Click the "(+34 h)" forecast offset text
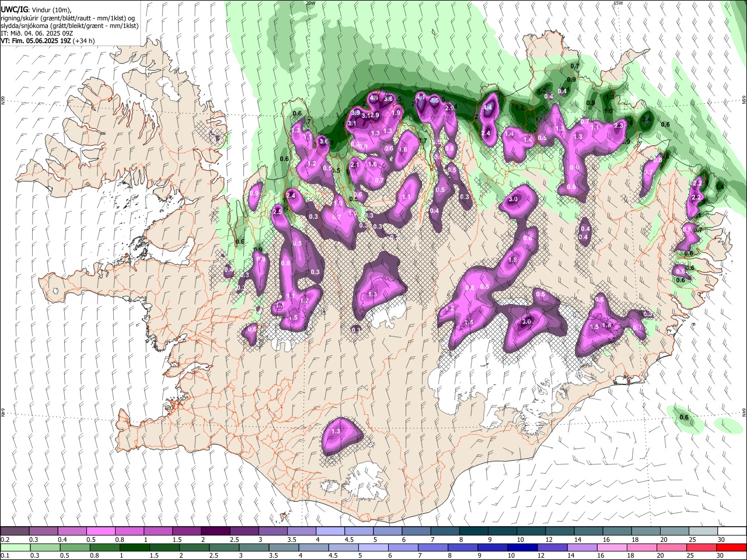Screen dimensions: 747x560 [85, 41]
